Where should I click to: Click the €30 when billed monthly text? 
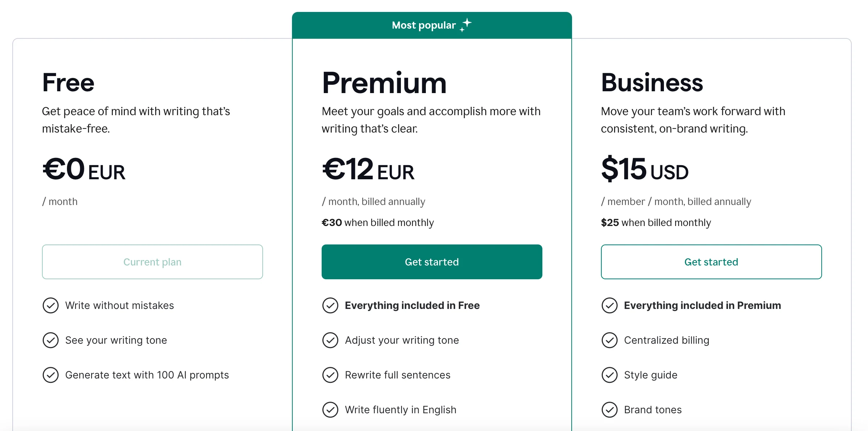click(378, 222)
